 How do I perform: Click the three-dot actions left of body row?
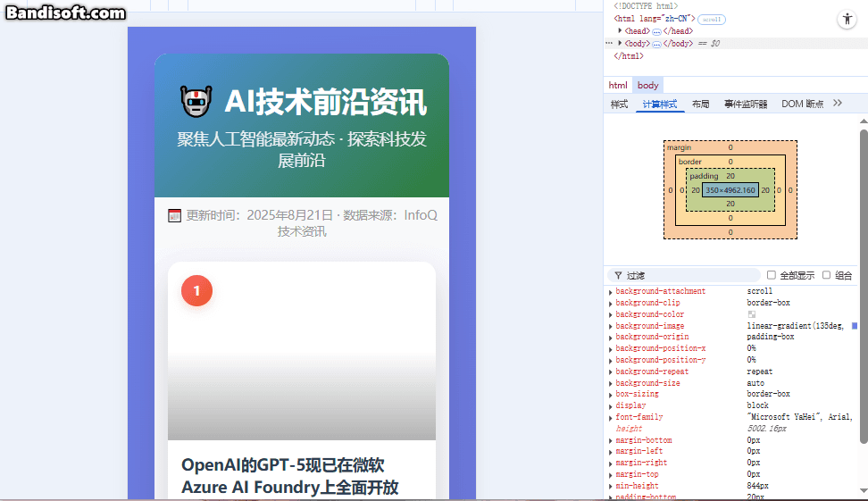click(609, 43)
